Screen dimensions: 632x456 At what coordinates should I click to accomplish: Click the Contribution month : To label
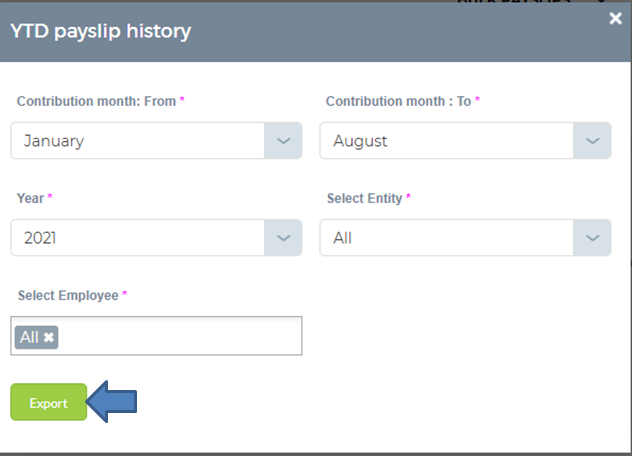coord(398,101)
